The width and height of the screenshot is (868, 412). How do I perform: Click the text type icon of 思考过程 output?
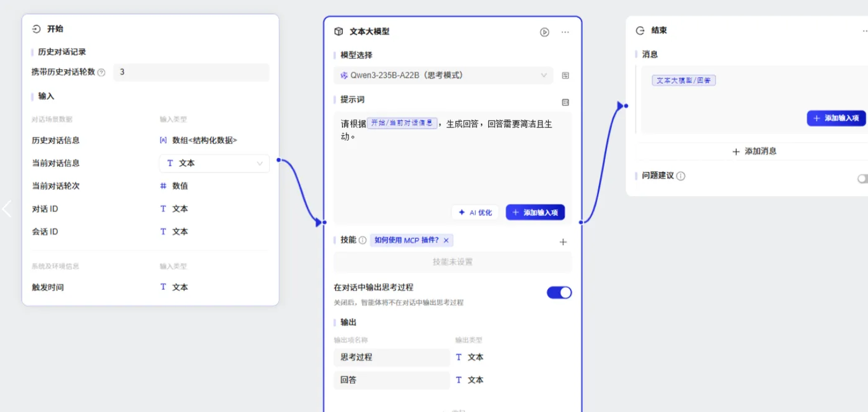(459, 357)
